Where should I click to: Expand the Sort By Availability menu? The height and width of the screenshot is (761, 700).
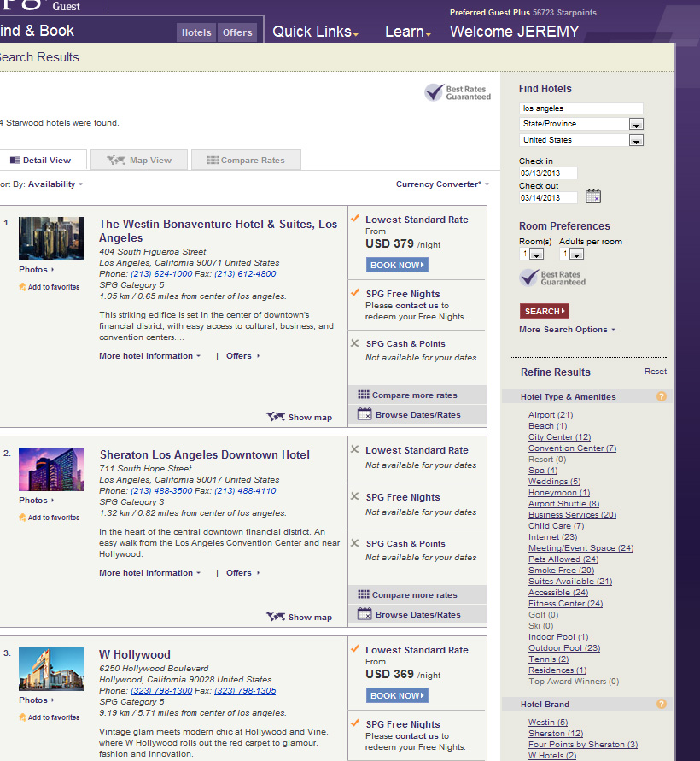[x=55, y=184]
